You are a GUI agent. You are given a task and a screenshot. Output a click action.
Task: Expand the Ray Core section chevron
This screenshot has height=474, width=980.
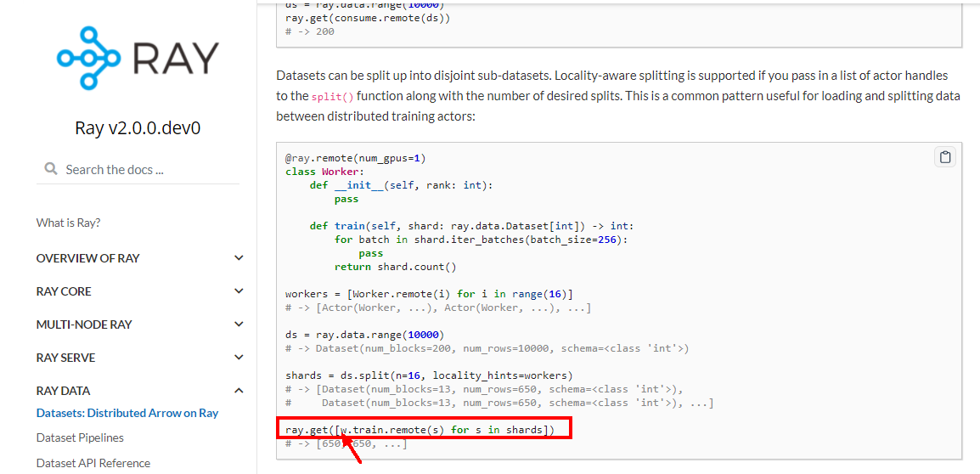(x=239, y=291)
